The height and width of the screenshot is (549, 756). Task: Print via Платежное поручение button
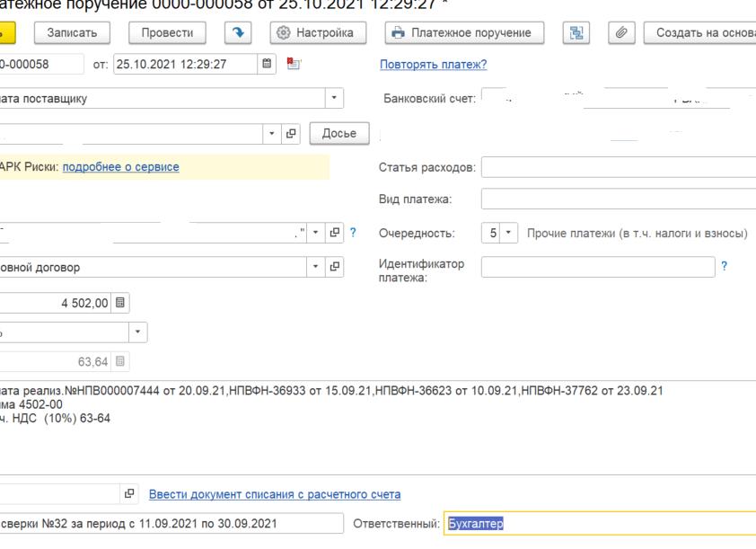click(x=464, y=33)
